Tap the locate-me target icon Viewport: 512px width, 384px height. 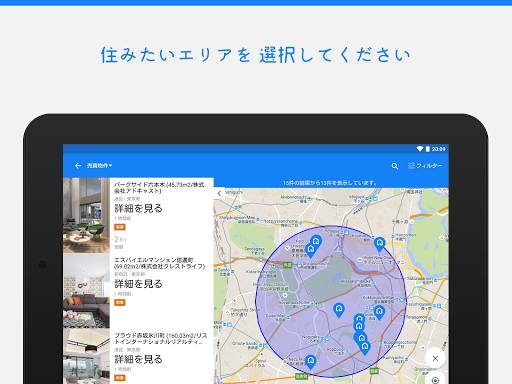click(435, 380)
